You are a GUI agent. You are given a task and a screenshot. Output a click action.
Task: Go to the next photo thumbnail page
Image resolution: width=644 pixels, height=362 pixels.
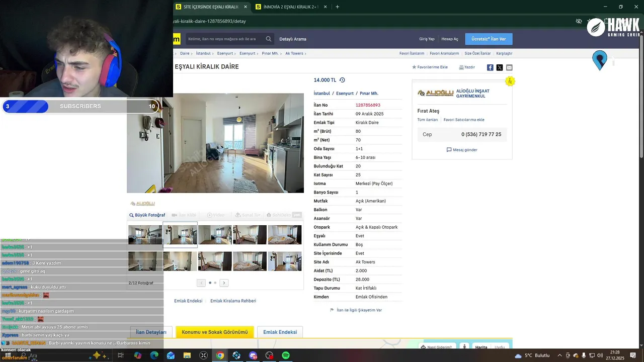(x=224, y=283)
